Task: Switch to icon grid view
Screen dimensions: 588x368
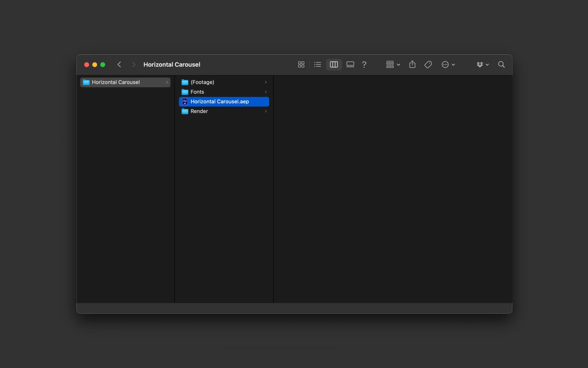Action: (301, 65)
